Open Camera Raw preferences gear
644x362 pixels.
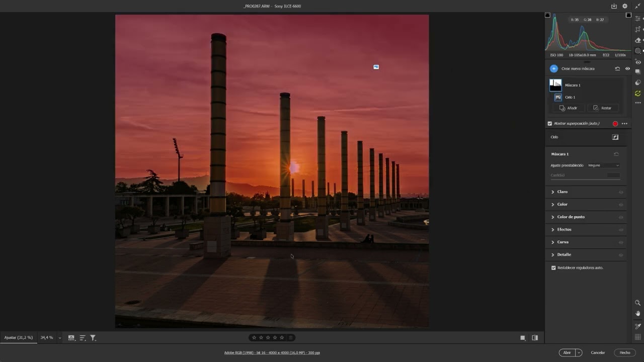[x=625, y=6]
